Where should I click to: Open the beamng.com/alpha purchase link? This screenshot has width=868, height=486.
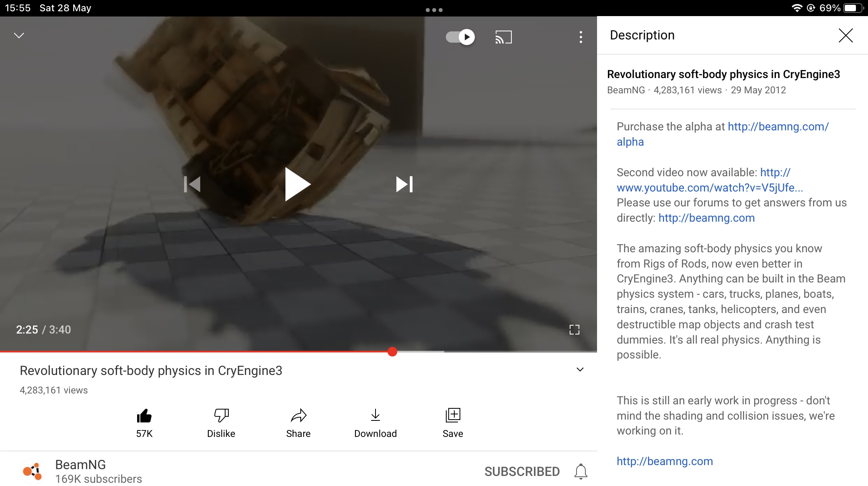723,134
